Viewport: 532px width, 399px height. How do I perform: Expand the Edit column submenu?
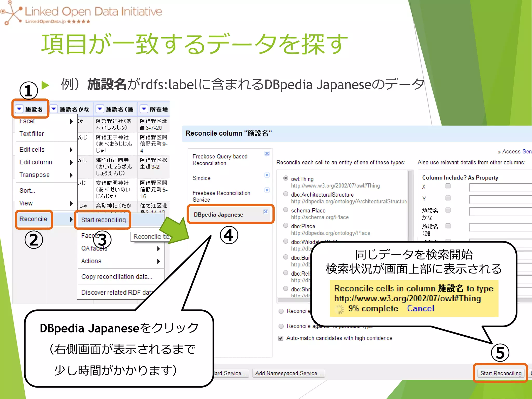pos(46,162)
